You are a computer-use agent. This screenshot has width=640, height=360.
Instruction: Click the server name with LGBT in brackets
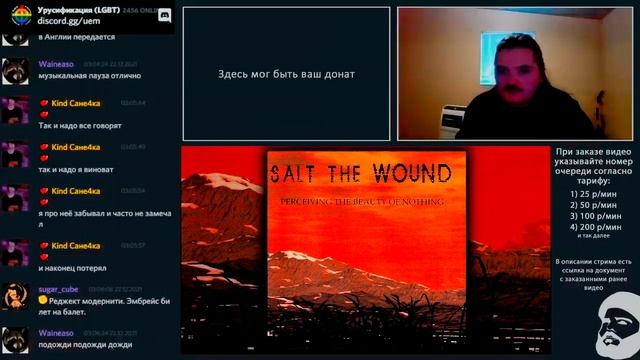(78, 10)
